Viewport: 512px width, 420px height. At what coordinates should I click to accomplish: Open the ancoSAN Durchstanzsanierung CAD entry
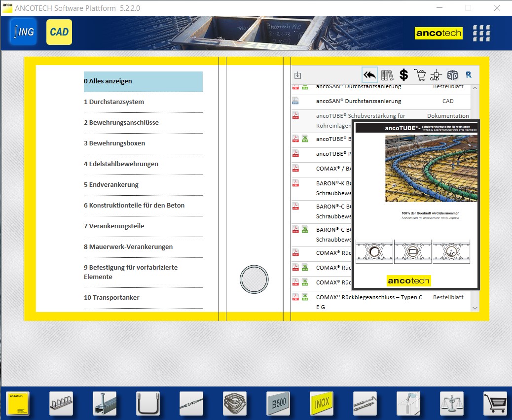(359, 101)
